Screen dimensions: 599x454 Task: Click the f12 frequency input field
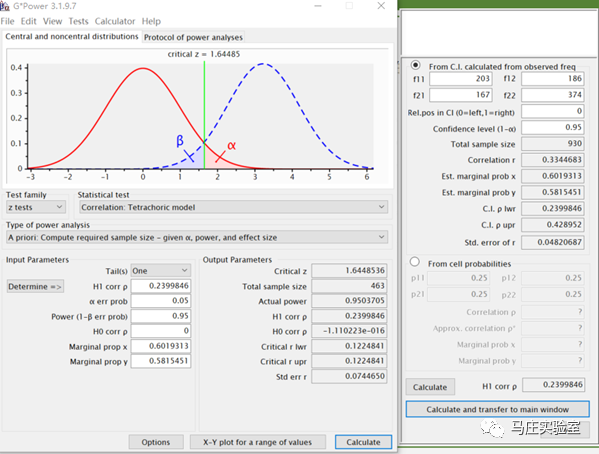pos(553,79)
